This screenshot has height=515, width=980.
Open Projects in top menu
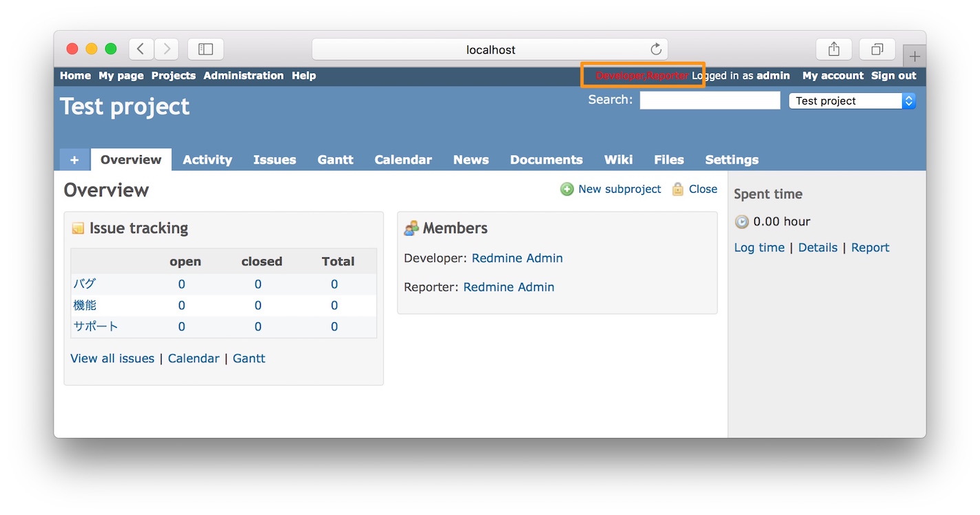[173, 76]
